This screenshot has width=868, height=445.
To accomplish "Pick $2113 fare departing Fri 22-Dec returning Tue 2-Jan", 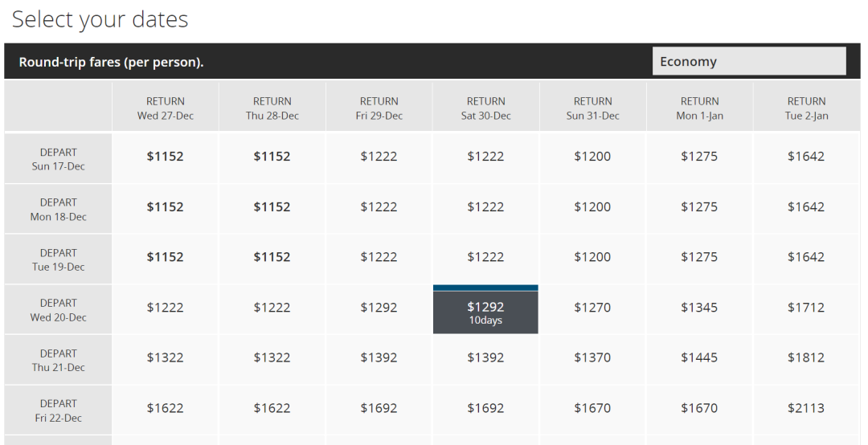I will click(806, 408).
